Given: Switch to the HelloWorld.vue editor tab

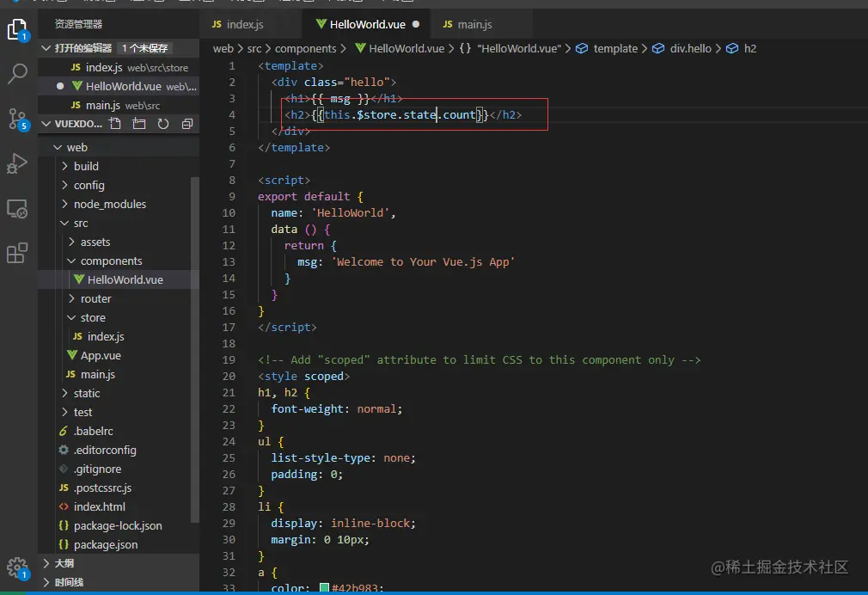Looking at the screenshot, I should pyautogui.click(x=366, y=24).
